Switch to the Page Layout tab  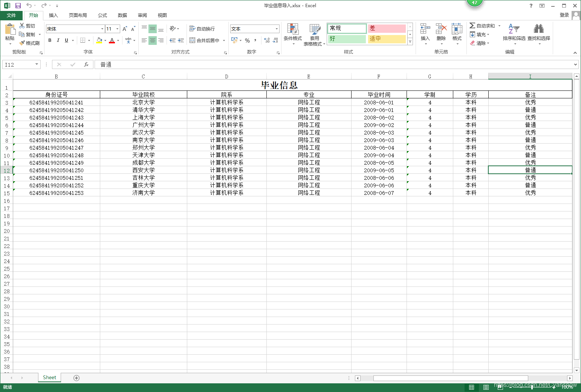point(78,15)
